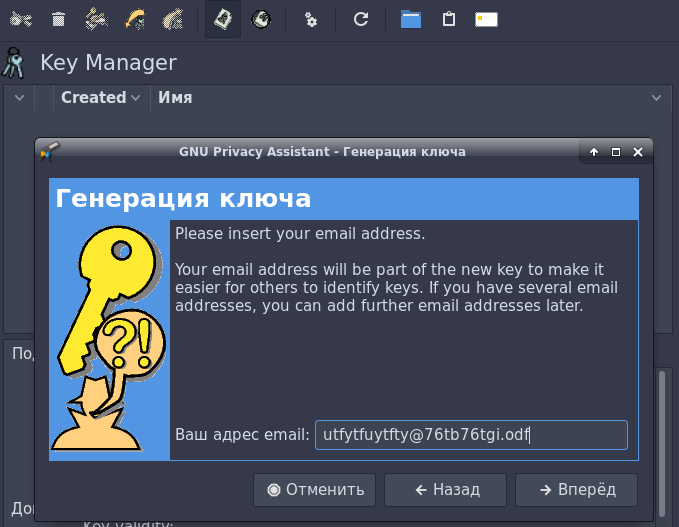Click the 'Key Manager' title text
The image size is (679, 527).
point(108,63)
